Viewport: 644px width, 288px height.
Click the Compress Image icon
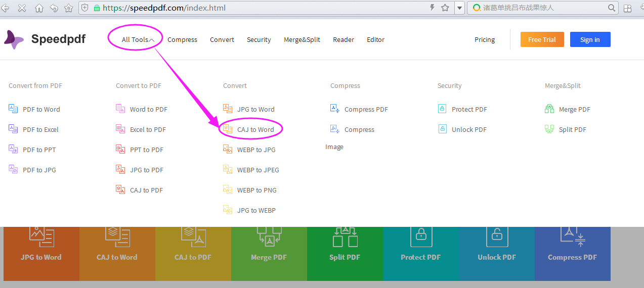pos(335,129)
